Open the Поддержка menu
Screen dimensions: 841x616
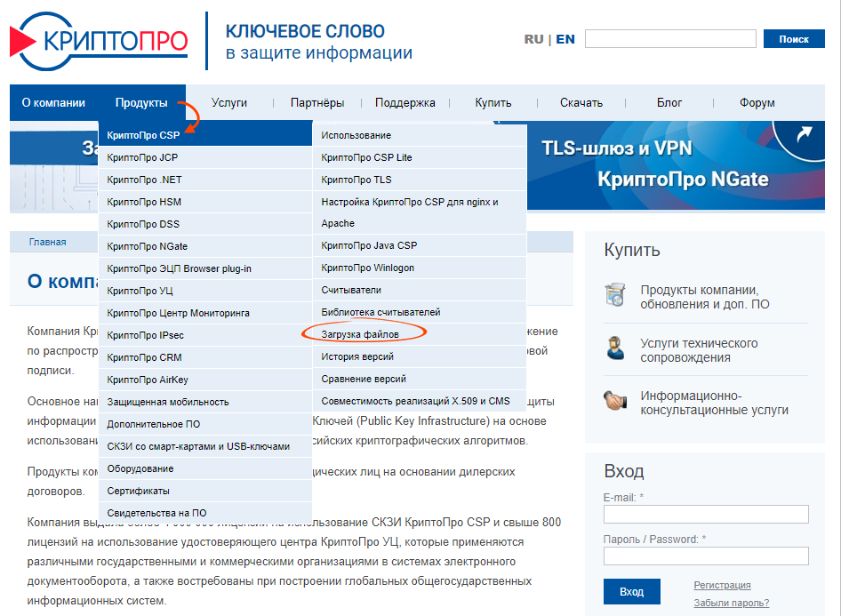(405, 102)
